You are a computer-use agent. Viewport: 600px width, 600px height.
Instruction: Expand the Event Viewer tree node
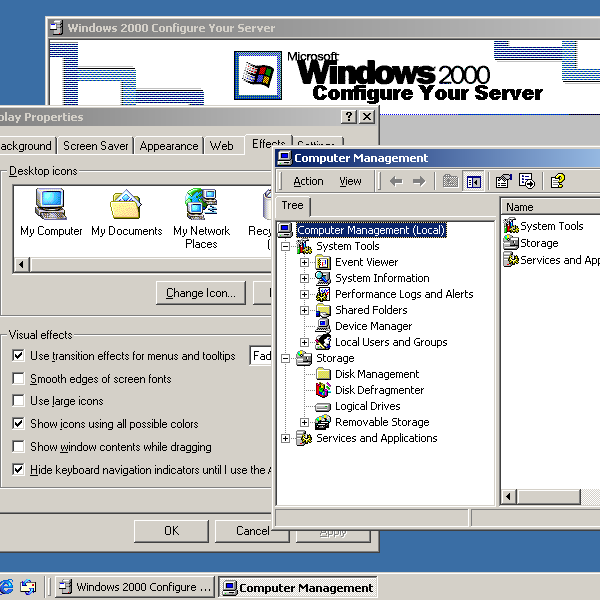[305, 262]
